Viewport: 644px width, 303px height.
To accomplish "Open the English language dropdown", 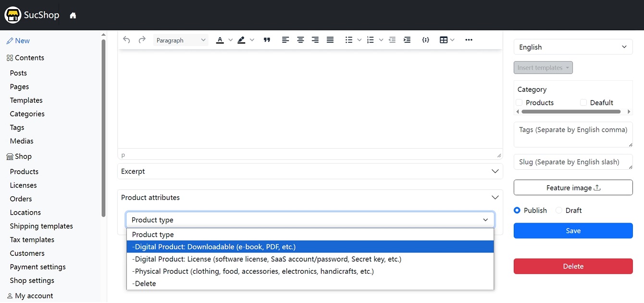I will click(x=573, y=47).
